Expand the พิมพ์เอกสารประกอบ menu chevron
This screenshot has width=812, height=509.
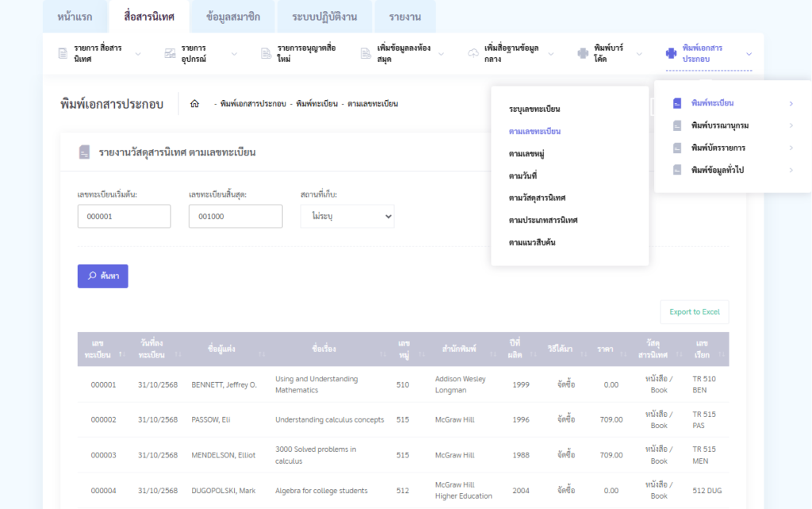pyautogui.click(x=749, y=54)
